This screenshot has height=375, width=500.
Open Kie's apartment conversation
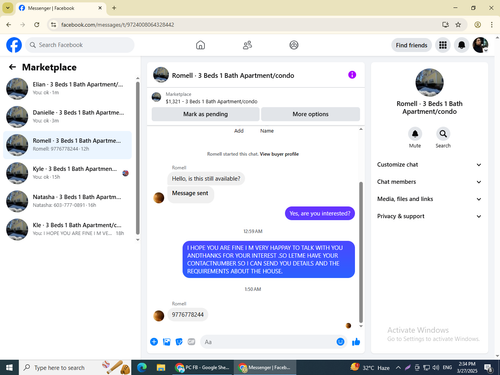67,229
